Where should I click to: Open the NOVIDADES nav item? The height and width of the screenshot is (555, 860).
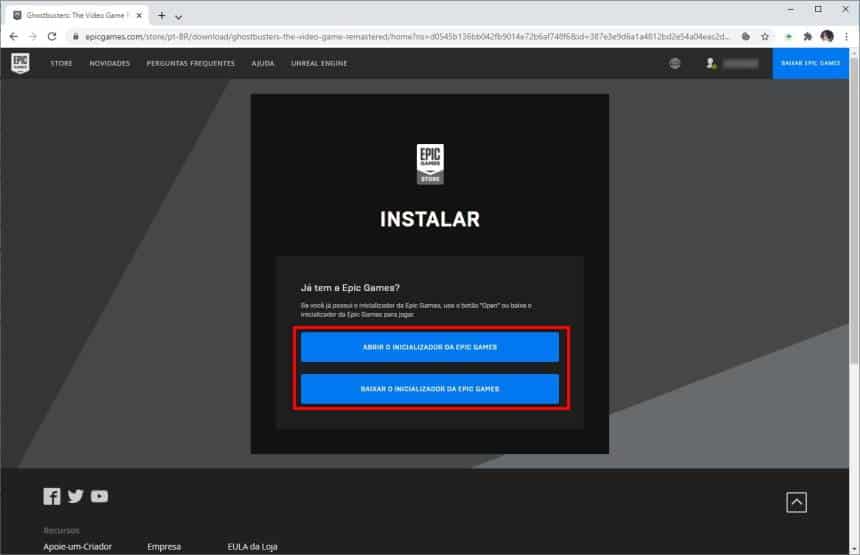click(x=110, y=64)
